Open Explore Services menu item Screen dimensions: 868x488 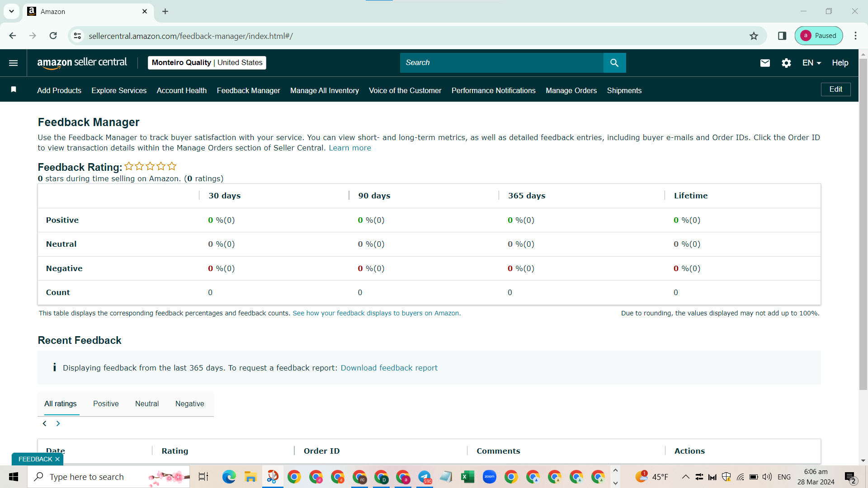(119, 90)
